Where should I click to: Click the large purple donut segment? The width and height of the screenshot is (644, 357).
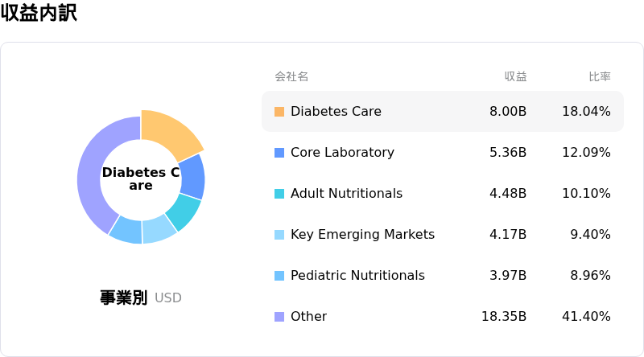tap(90, 173)
